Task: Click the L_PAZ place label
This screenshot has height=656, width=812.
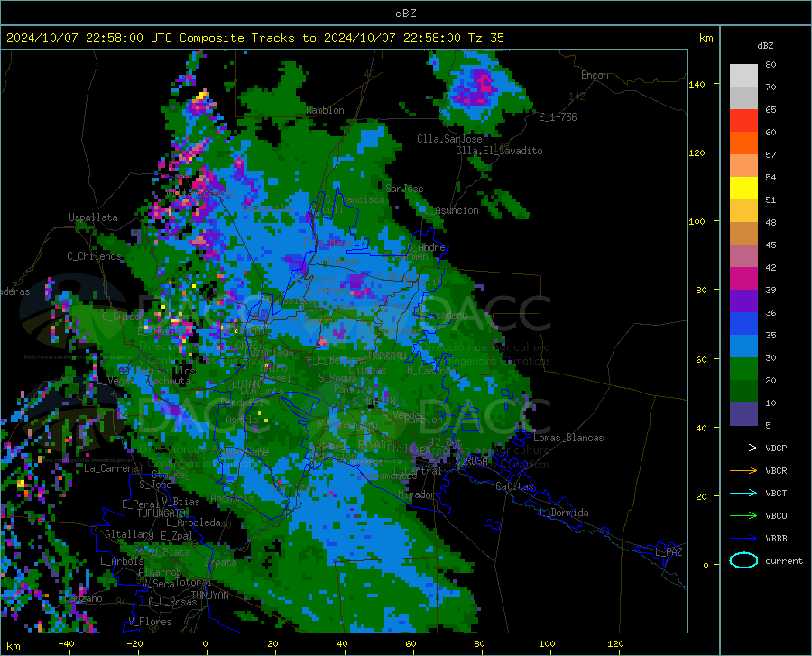Action: tap(669, 552)
